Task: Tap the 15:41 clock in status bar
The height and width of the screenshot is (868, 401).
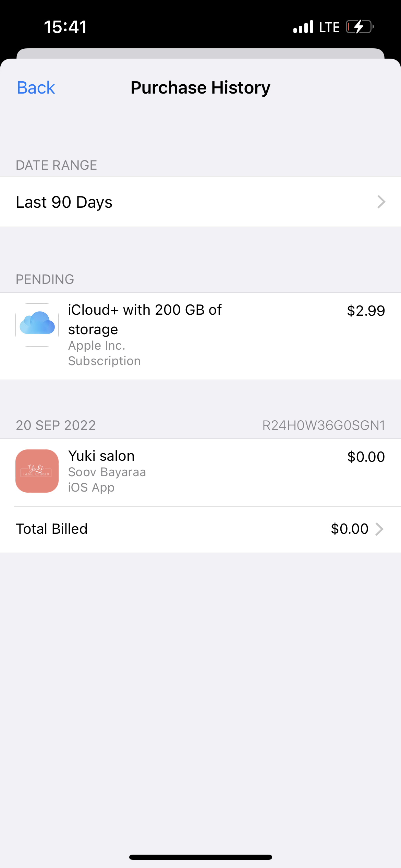Action: pos(65,27)
